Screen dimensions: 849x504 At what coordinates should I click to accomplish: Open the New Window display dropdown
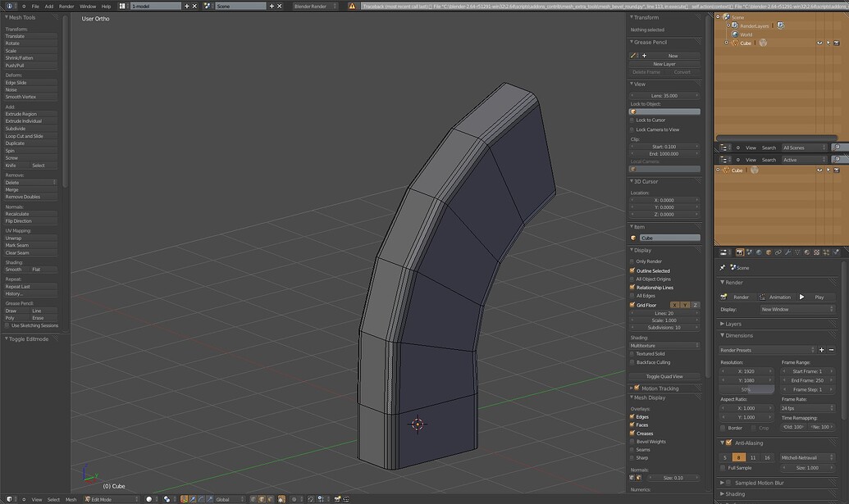point(797,309)
